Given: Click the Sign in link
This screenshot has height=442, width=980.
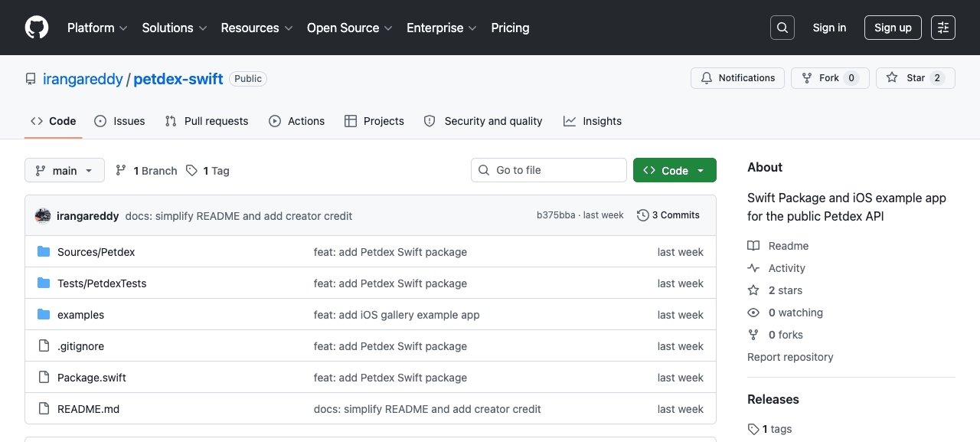Looking at the screenshot, I should tap(829, 28).
